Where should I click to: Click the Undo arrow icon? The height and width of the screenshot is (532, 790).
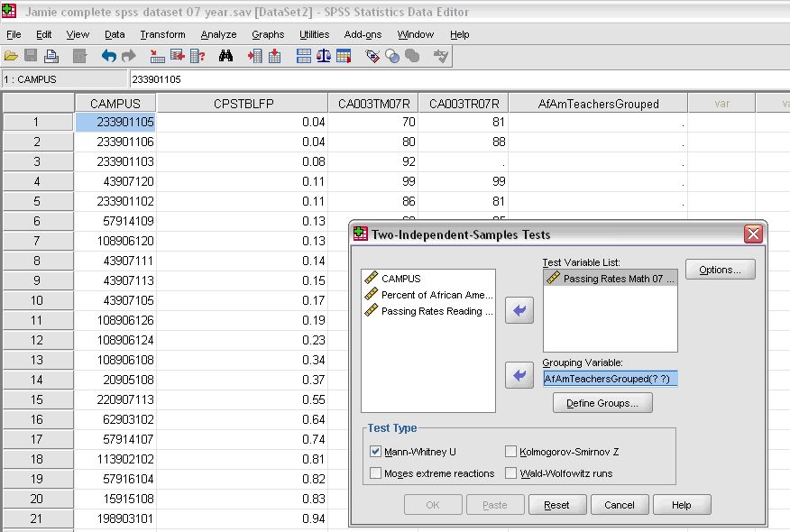click(108, 56)
